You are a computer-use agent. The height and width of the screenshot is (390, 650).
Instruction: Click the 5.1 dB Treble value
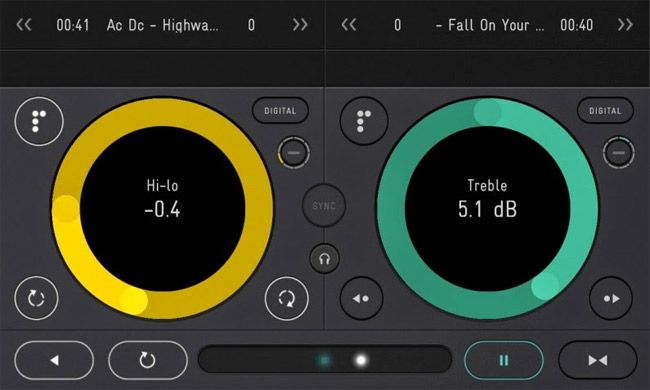point(488,209)
